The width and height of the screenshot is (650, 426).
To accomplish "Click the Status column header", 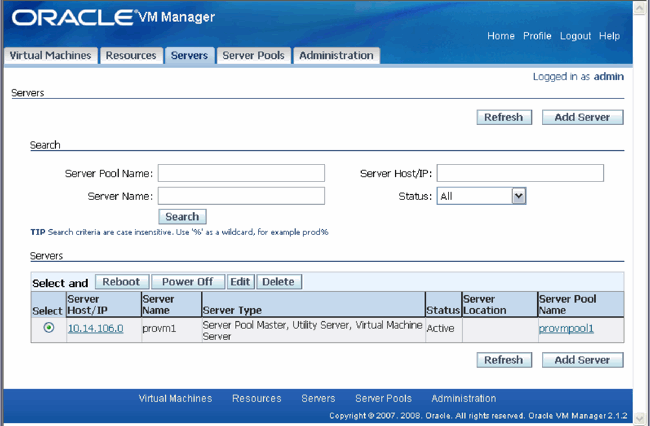I will coord(444,305).
